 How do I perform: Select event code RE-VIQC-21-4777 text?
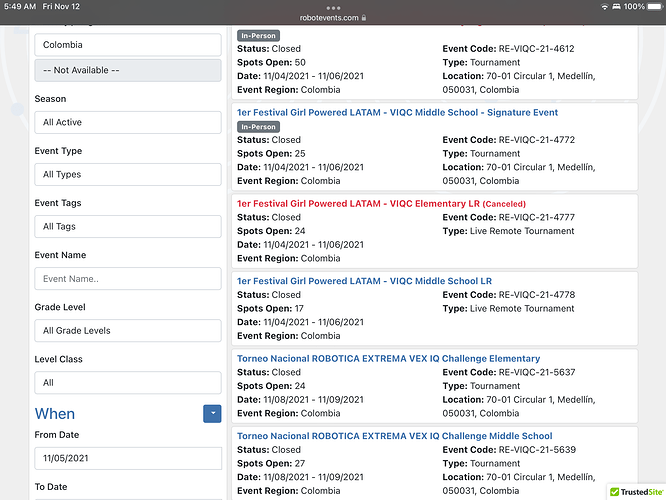click(x=536, y=218)
